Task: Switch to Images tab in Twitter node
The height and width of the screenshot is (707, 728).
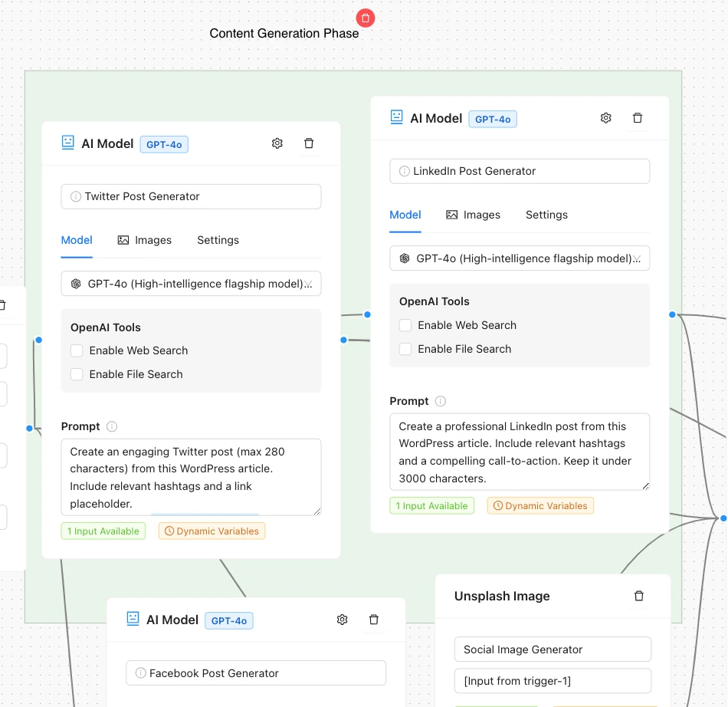Action: click(x=145, y=240)
